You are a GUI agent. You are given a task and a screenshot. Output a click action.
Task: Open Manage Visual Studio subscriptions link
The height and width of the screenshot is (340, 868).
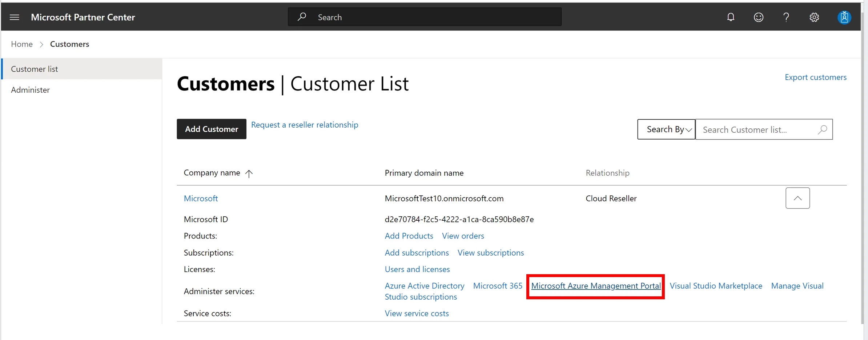point(797,286)
